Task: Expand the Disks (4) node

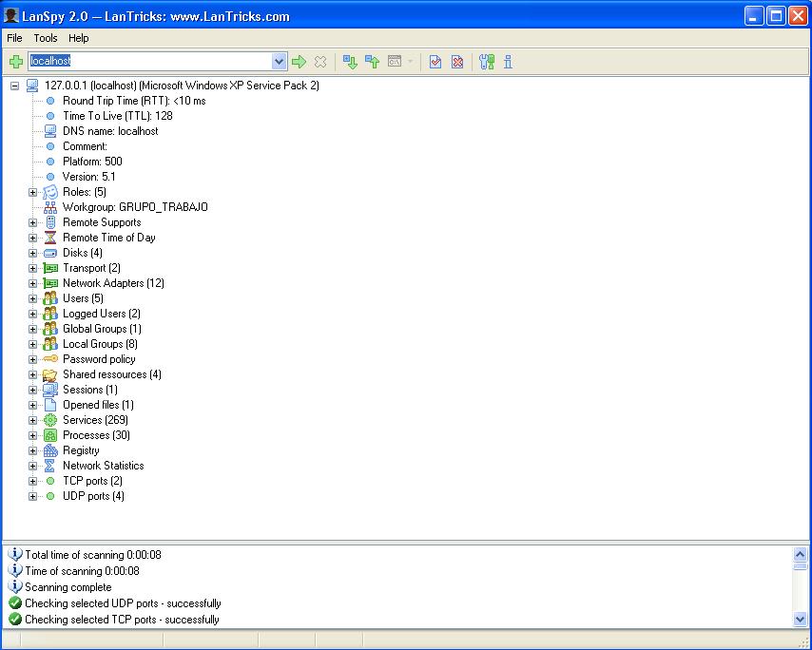Action: 32,254
